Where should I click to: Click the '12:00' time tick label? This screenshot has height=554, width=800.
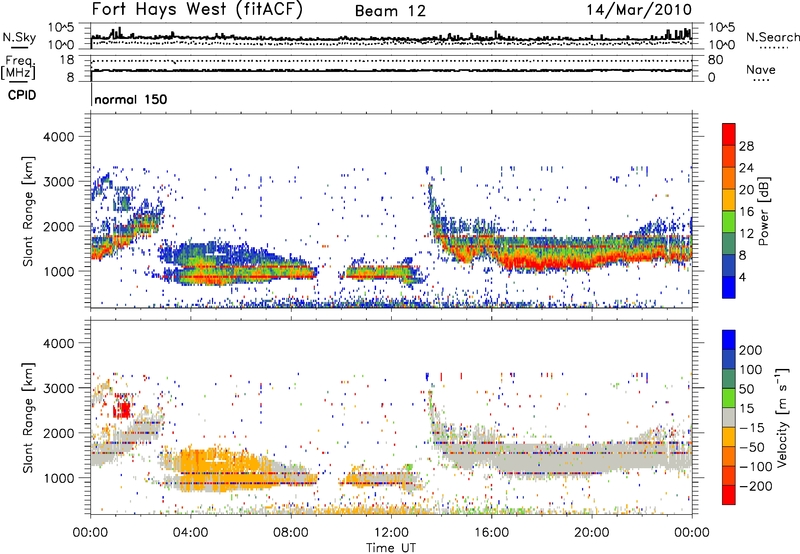click(391, 533)
